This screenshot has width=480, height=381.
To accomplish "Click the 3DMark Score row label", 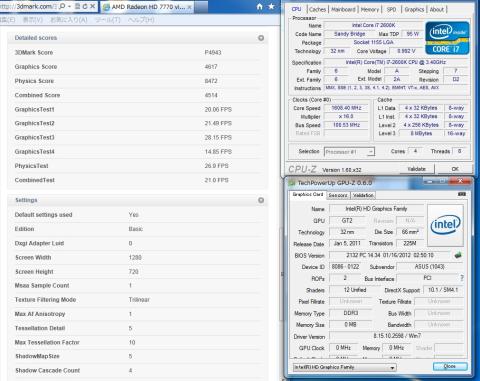I will coord(34,53).
